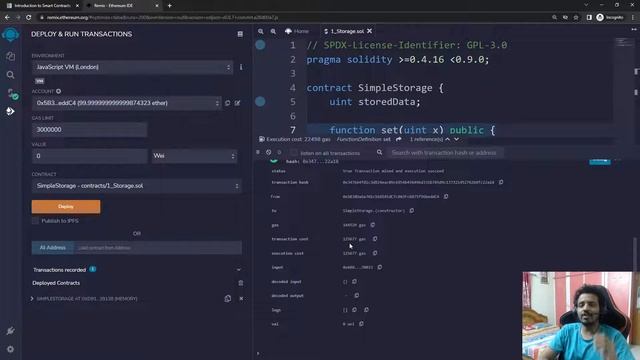
Task: Click the documentation icon beside panel title
Action: point(240,34)
